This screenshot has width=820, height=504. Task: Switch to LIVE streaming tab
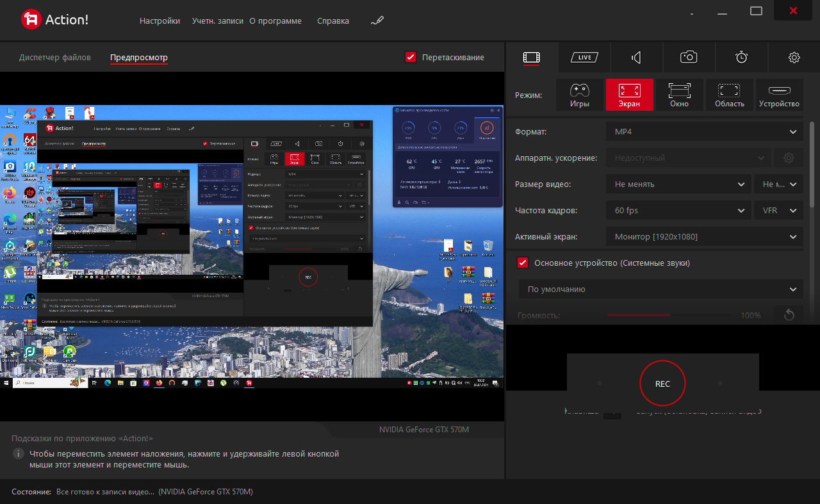(584, 57)
